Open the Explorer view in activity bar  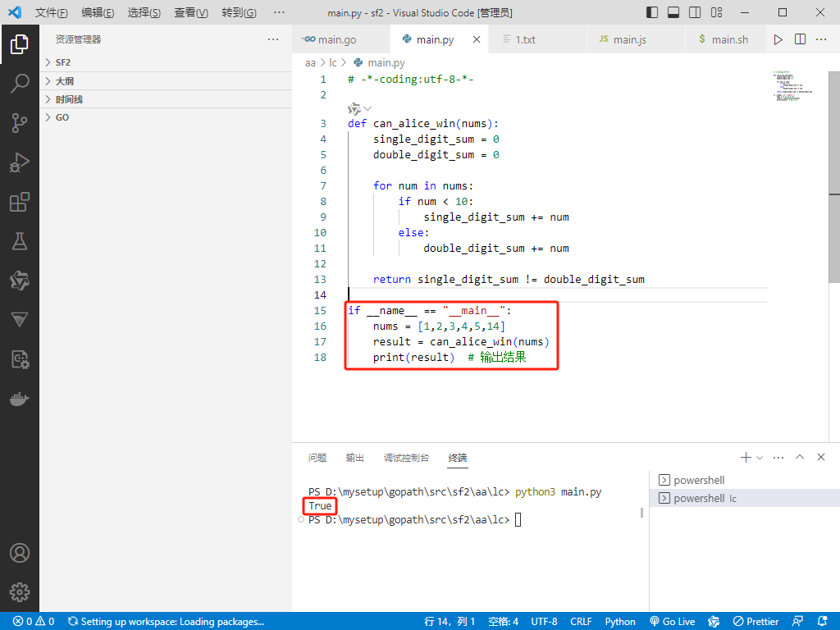pyautogui.click(x=20, y=44)
